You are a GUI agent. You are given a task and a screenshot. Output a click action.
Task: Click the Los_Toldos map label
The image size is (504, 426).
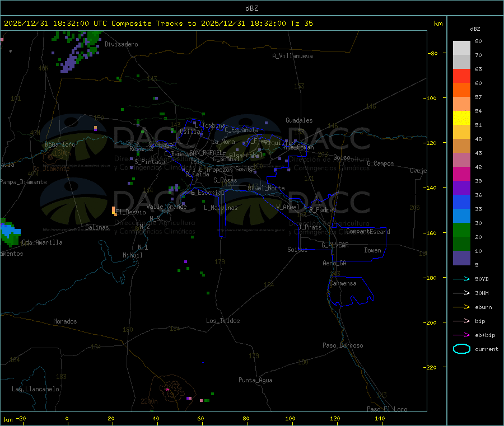223,321
